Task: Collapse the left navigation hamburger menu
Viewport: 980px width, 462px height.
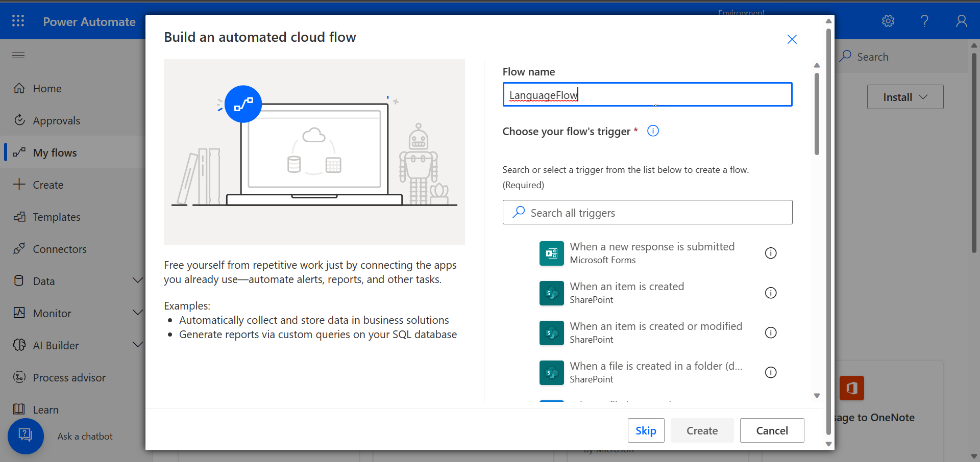Action: pos(18,55)
